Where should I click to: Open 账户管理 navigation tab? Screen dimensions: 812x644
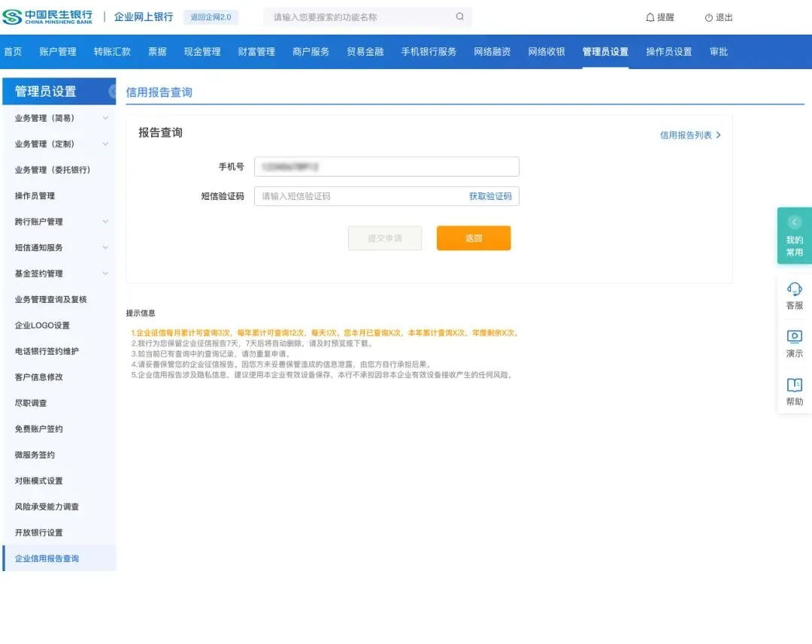[x=57, y=52]
